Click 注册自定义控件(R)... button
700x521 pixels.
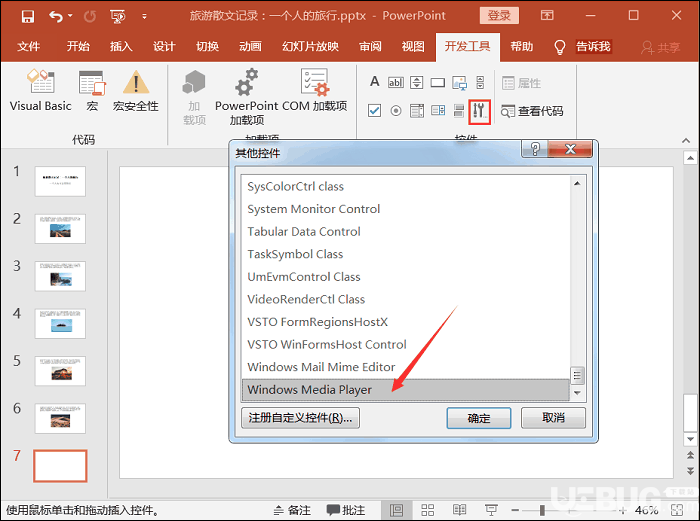coord(300,418)
